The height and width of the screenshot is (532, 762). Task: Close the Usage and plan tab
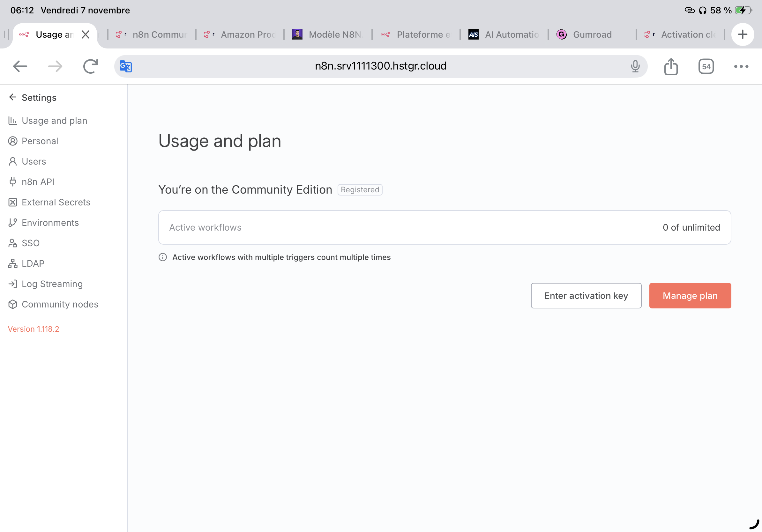click(86, 34)
